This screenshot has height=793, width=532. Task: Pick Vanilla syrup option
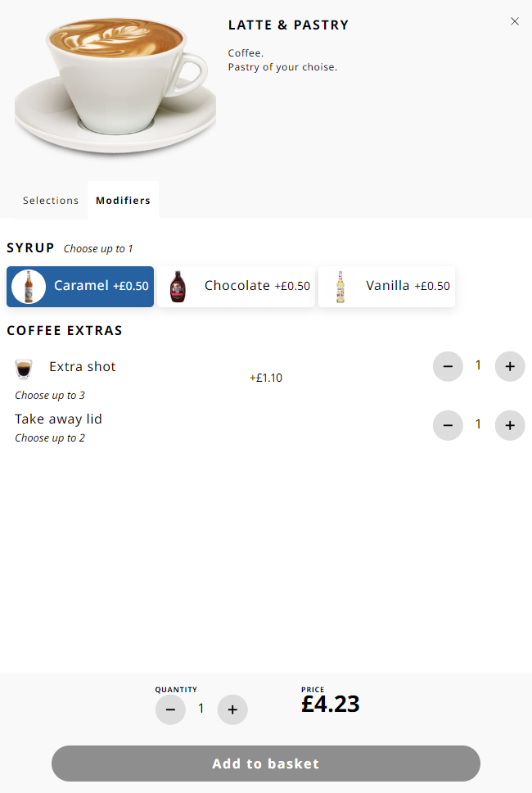386,286
